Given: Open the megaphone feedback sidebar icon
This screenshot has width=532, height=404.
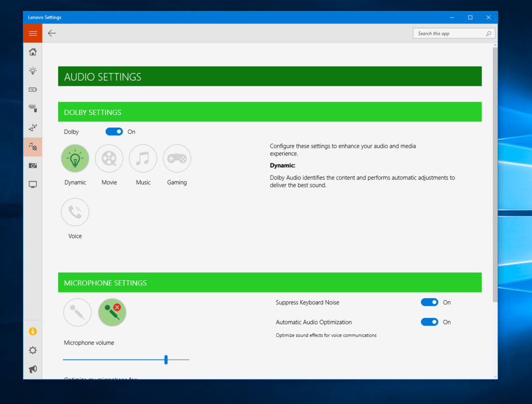Looking at the screenshot, I should tap(33, 369).
